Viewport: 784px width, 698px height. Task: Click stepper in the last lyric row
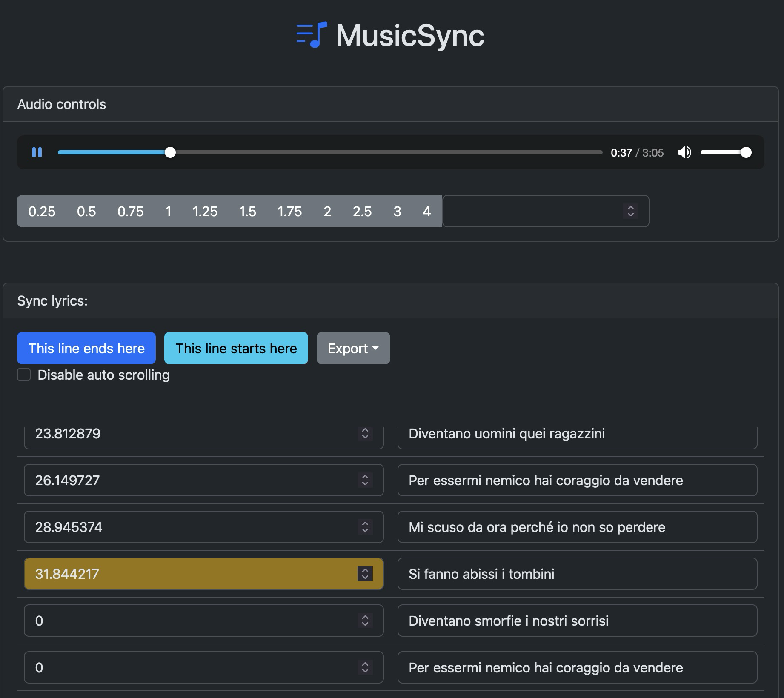(365, 667)
